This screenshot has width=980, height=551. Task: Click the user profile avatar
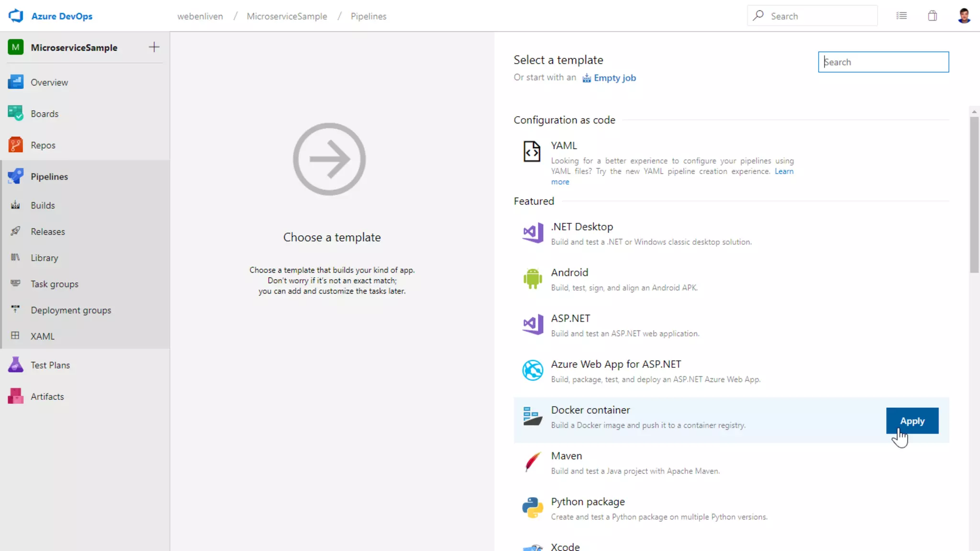click(964, 16)
